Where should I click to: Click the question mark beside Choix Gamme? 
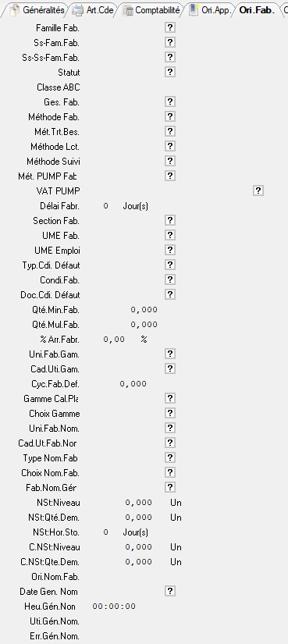(170, 413)
